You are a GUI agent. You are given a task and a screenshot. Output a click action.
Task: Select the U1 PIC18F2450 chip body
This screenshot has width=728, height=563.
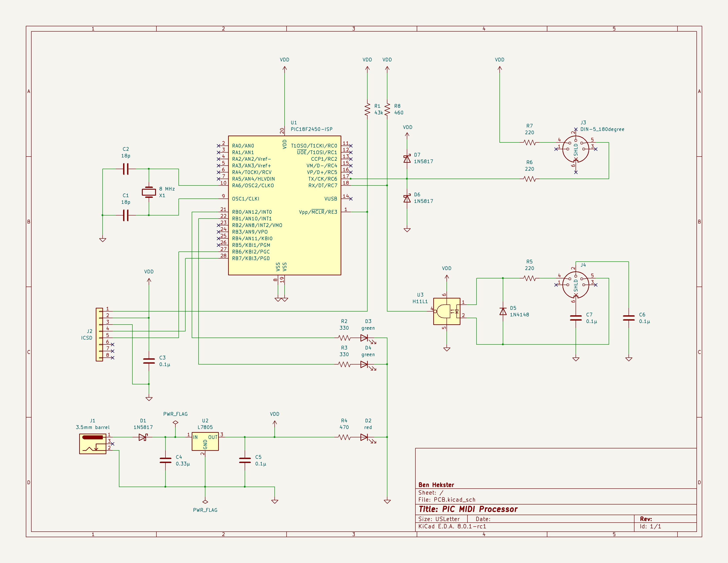[284, 205]
